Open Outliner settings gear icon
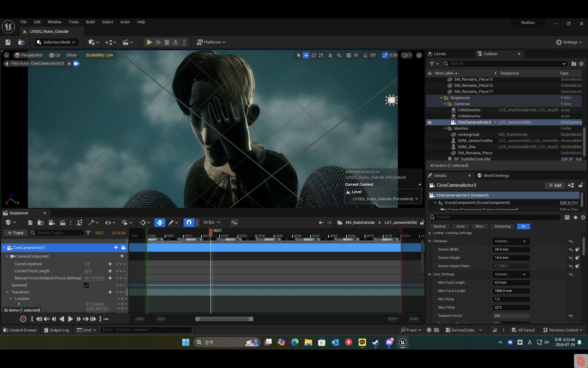This screenshot has height=368, width=588. (x=581, y=64)
